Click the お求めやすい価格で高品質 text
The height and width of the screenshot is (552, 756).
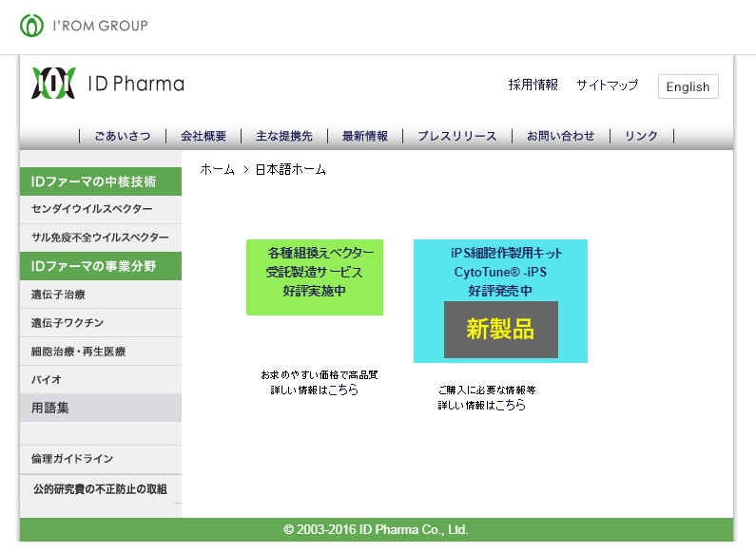[320, 374]
